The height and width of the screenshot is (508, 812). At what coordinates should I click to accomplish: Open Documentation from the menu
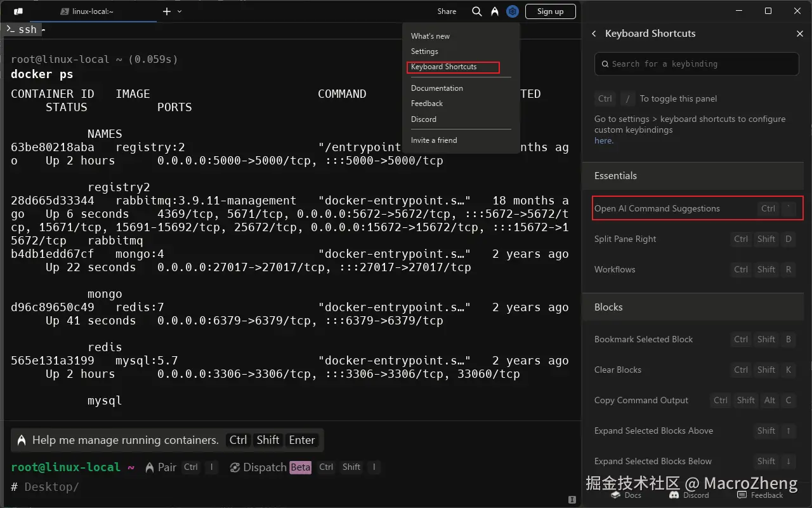[437, 88]
